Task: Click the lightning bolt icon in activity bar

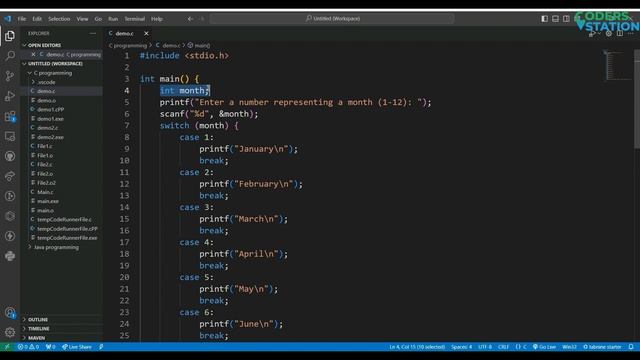Action: 10,236
